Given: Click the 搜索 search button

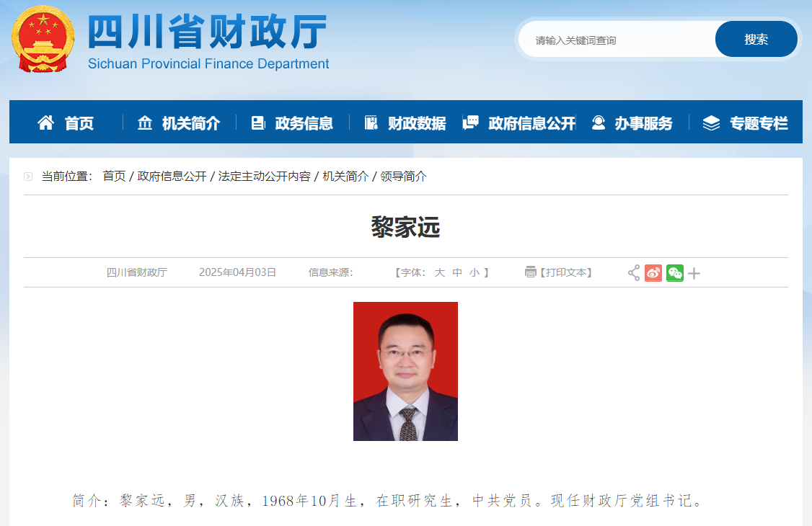Looking at the screenshot, I should point(756,40).
